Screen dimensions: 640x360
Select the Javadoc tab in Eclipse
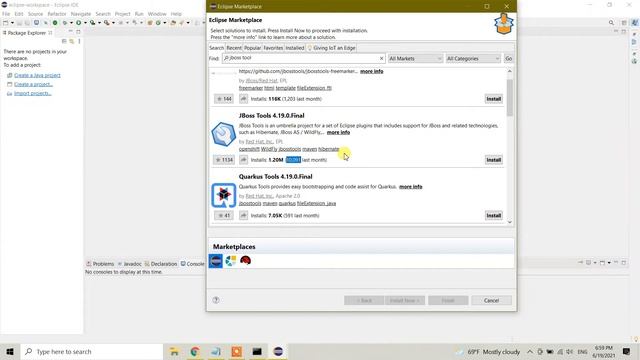tap(129, 264)
